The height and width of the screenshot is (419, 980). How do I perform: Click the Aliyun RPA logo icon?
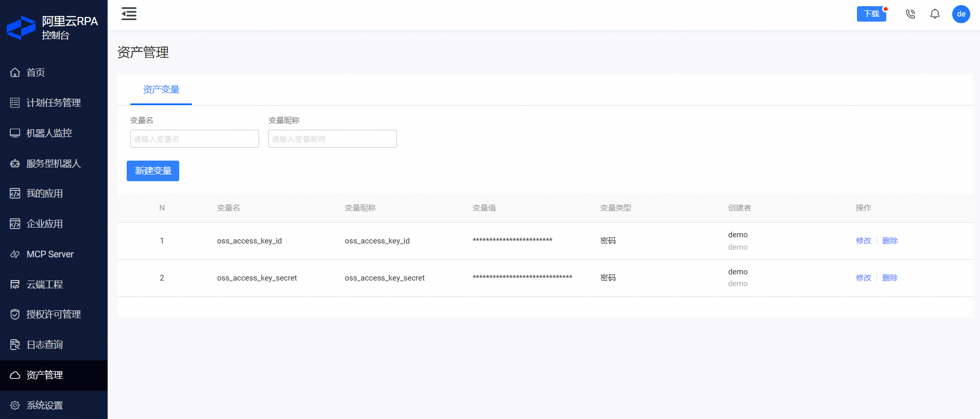click(x=21, y=28)
